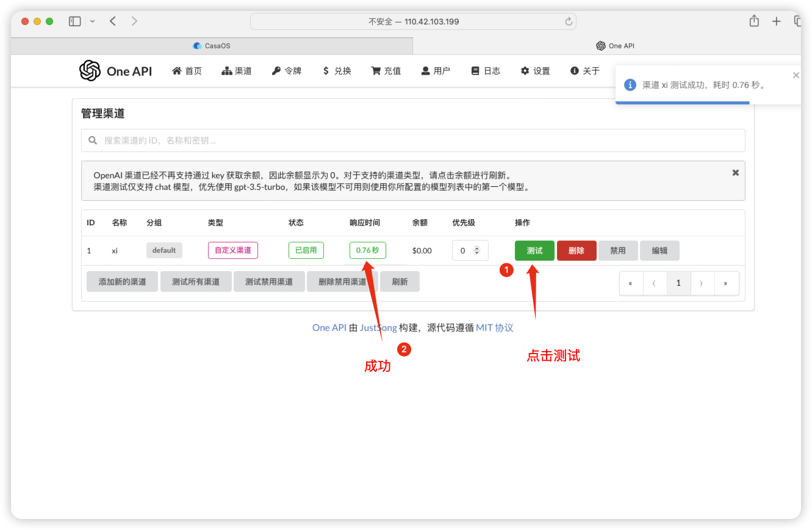Open the 设置 settings navigation item

coord(535,71)
